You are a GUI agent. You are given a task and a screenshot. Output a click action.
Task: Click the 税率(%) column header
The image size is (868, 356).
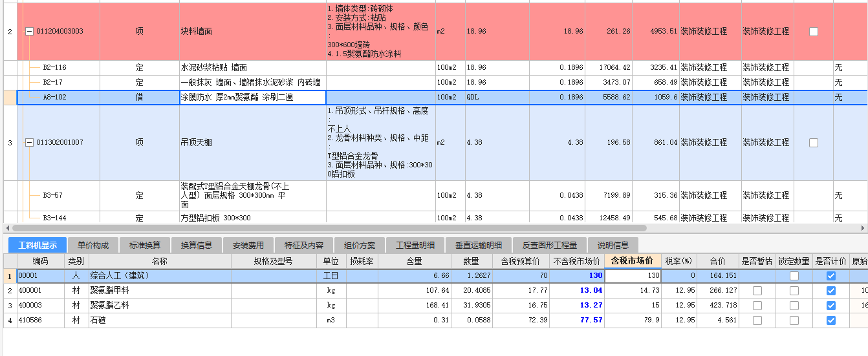(679, 261)
